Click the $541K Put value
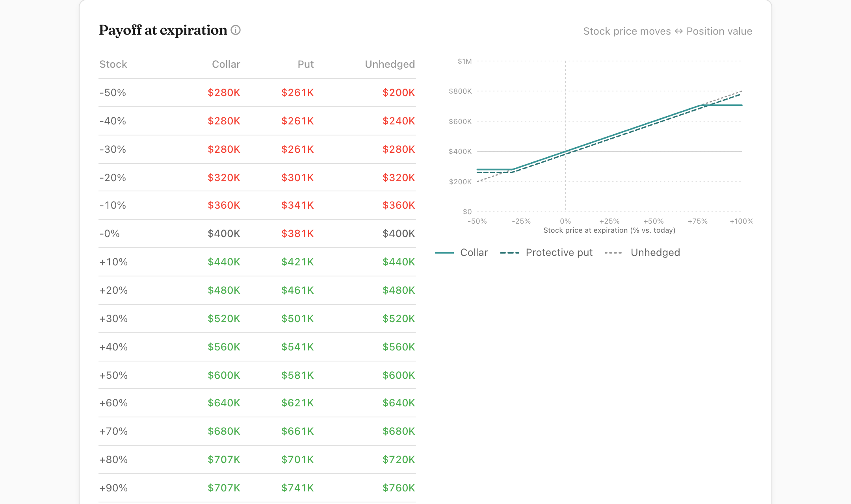The height and width of the screenshot is (504, 851). [297, 347]
